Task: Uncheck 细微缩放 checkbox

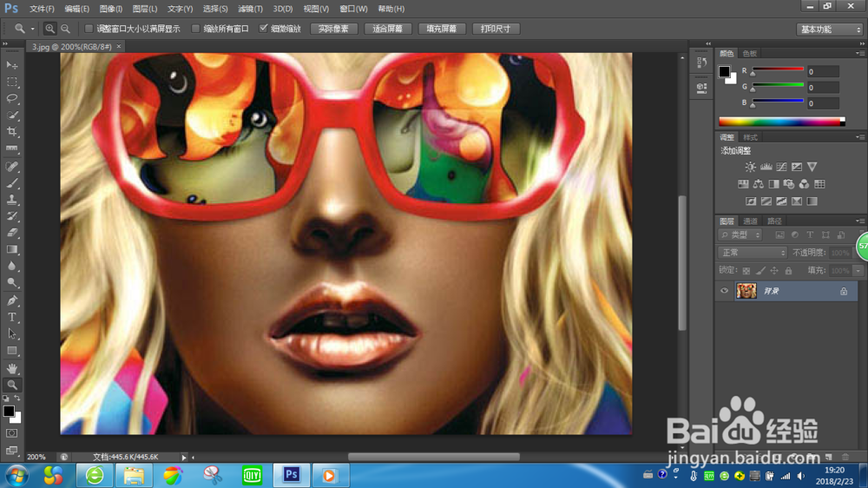Action: click(x=264, y=29)
